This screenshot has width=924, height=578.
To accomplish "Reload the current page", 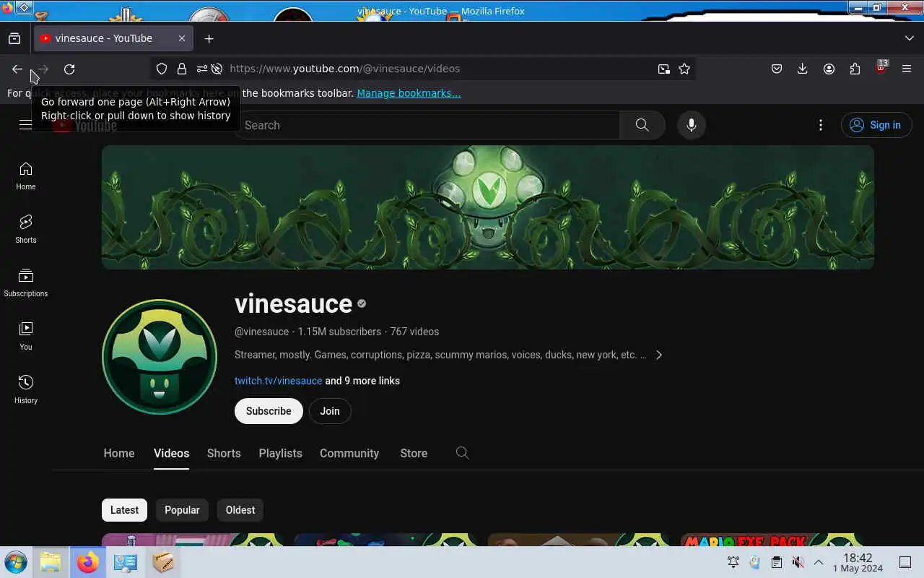I will 69,69.
